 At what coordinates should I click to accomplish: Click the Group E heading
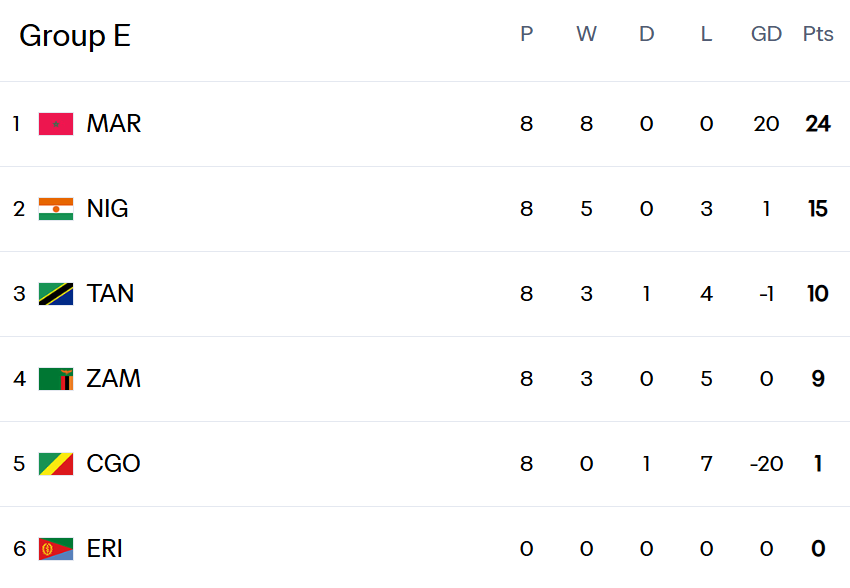pyautogui.click(x=75, y=36)
